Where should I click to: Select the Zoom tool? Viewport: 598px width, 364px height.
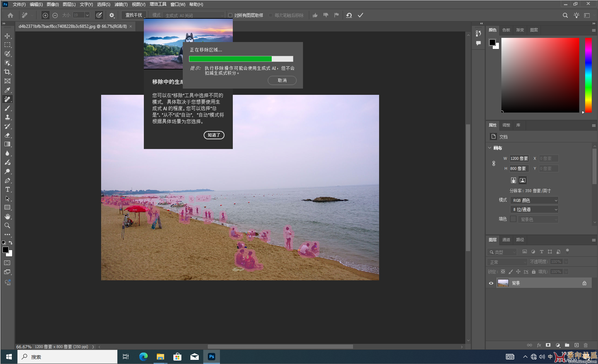[7, 226]
